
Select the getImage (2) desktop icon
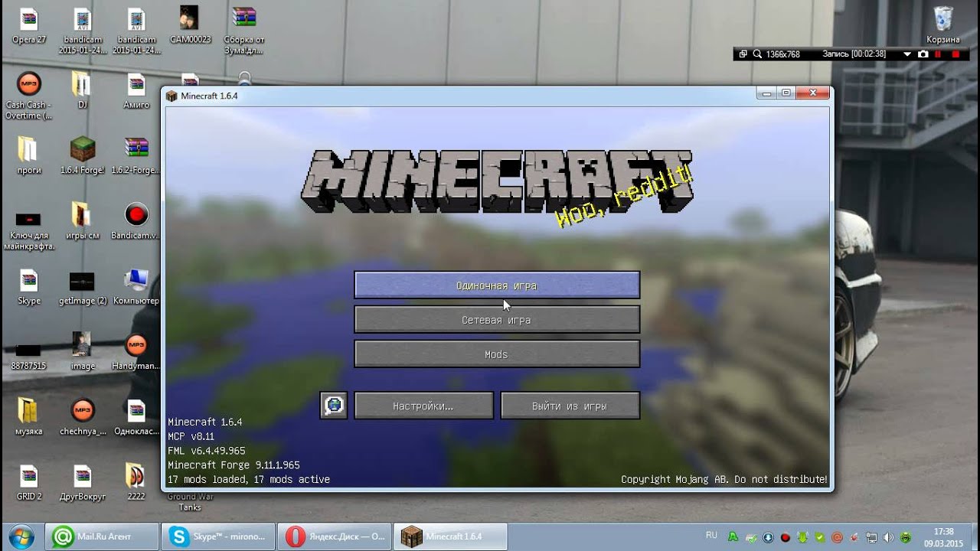tap(82, 286)
